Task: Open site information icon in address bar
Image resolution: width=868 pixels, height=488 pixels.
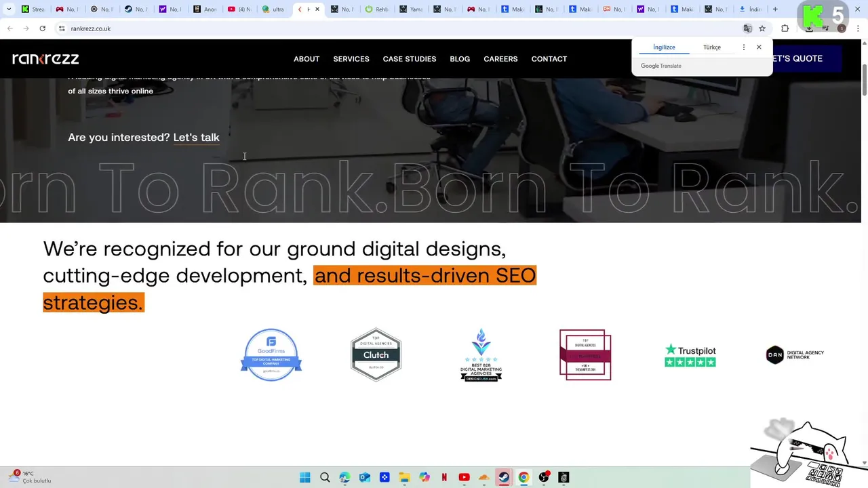Action: coord(62,28)
